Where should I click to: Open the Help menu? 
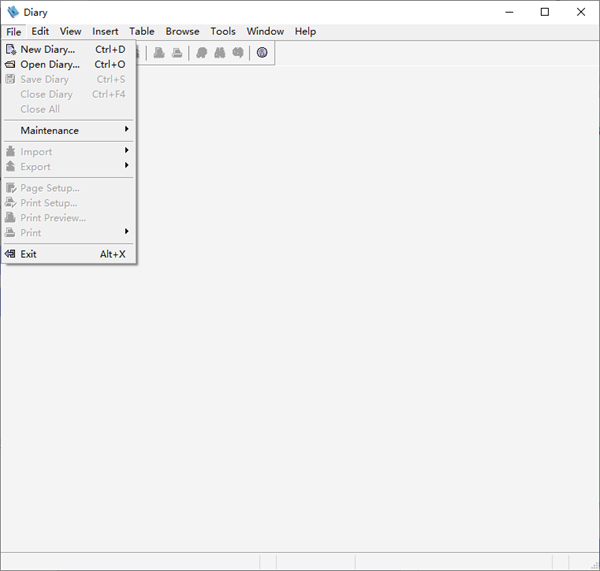pyautogui.click(x=305, y=31)
